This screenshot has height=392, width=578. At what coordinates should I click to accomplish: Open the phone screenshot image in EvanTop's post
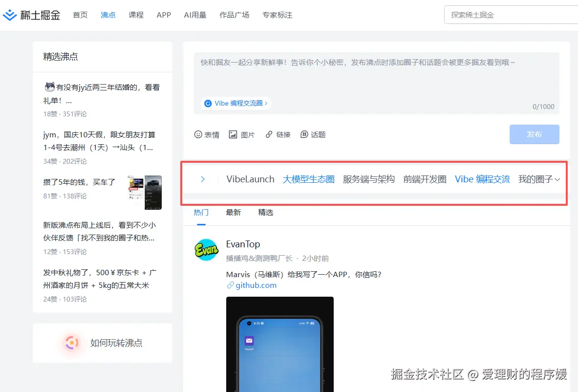click(x=280, y=345)
